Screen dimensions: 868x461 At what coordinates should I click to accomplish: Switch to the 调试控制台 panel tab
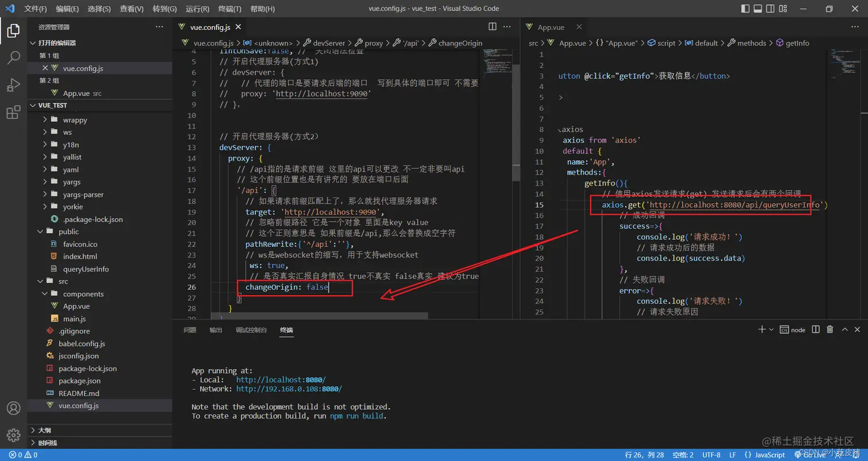[x=251, y=330]
